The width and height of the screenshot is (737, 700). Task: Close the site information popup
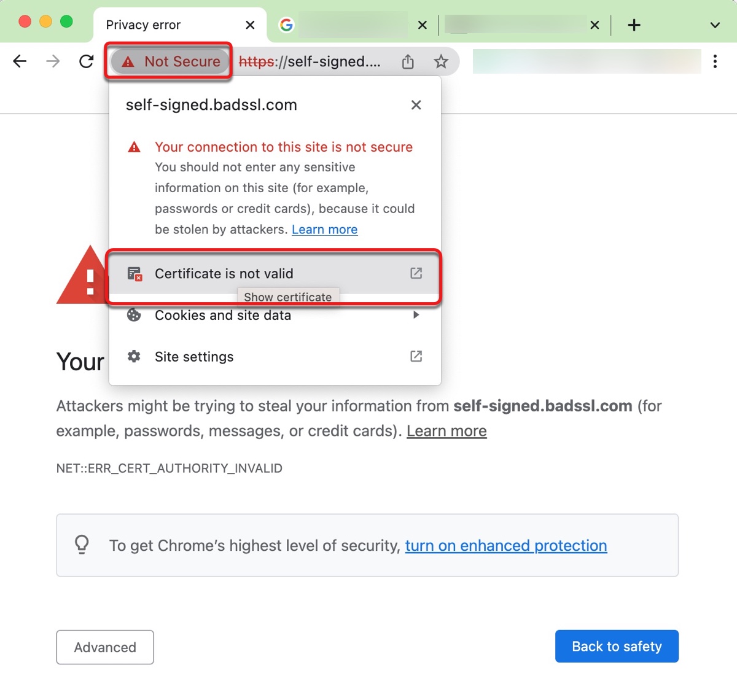pos(416,104)
